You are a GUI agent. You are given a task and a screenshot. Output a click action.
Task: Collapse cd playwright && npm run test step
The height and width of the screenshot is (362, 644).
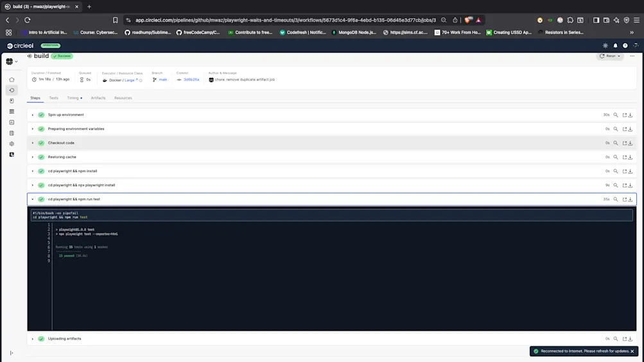click(33, 199)
